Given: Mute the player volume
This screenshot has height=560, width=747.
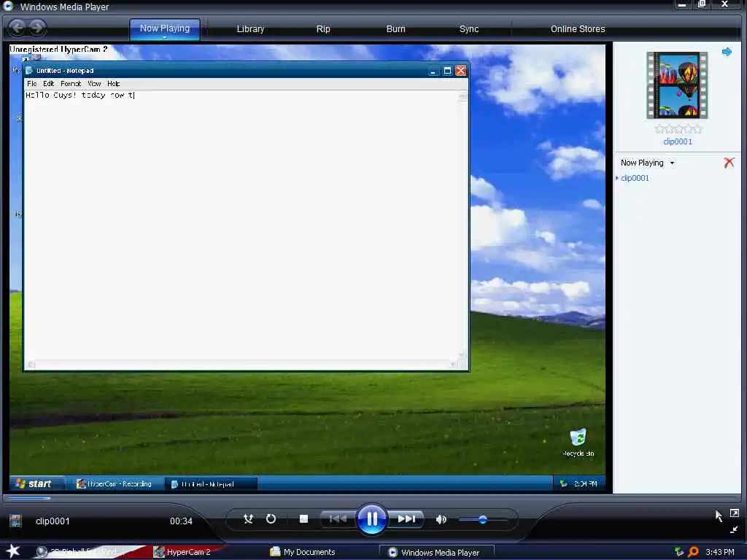Looking at the screenshot, I should tap(441, 519).
